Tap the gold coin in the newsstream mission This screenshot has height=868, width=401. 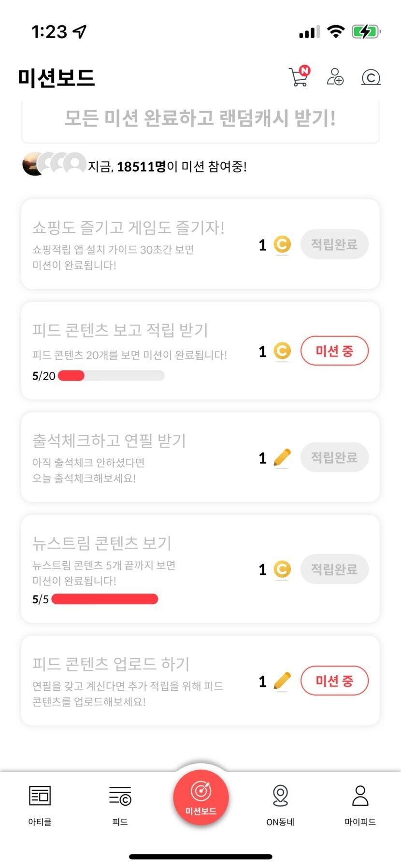pyautogui.click(x=282, y=569)
